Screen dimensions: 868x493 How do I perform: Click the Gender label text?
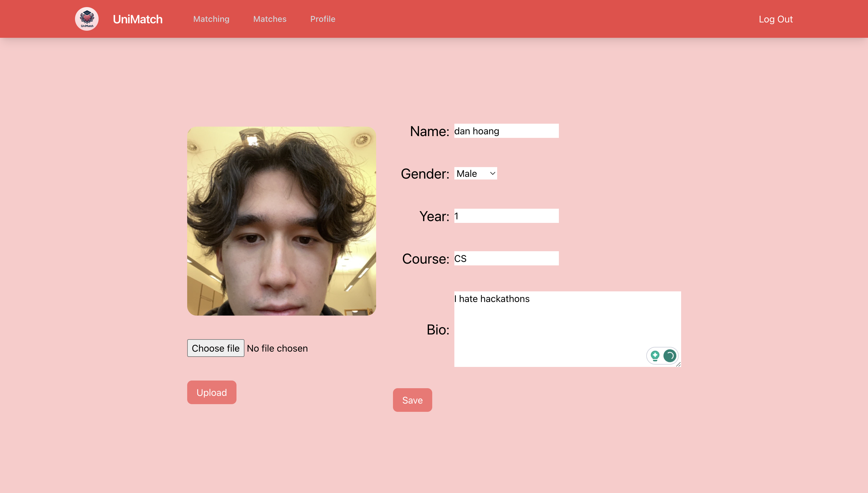click(425, 174)
